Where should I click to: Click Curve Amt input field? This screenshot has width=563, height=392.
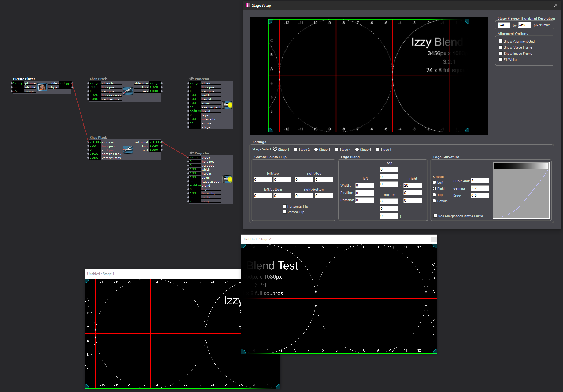point(480,181)
